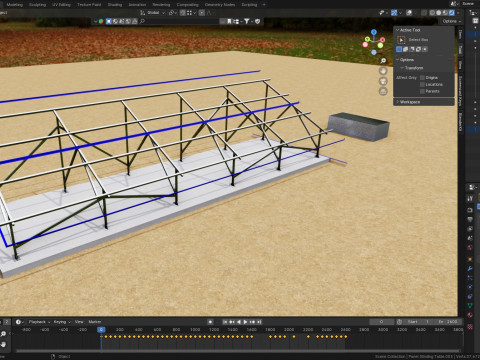Screen dimensions: 480x360
Task: Toggle viewport overlays button
Action: tap(409, 13)
